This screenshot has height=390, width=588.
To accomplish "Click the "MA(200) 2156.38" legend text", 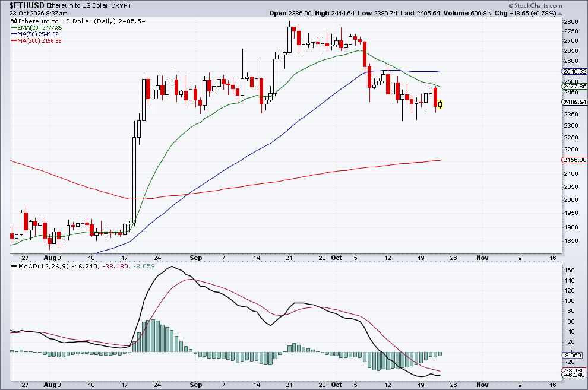I will click(x=39, y=40).
